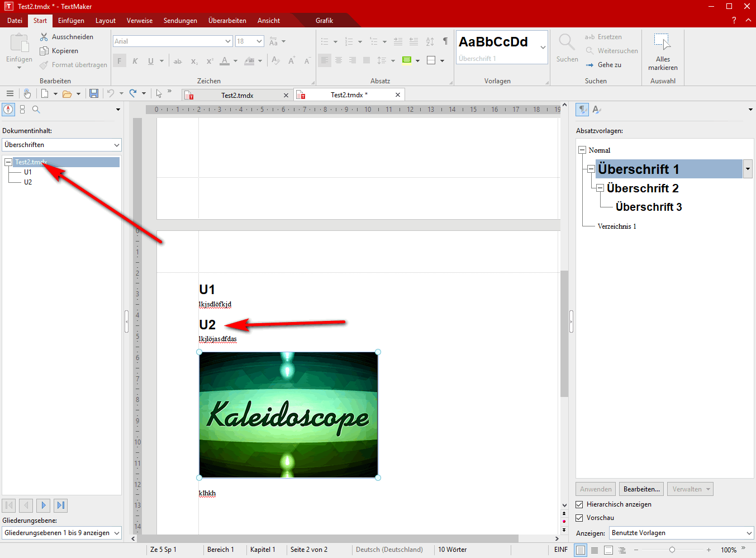Click the object selection pointer icon

[x=159, y=93]
